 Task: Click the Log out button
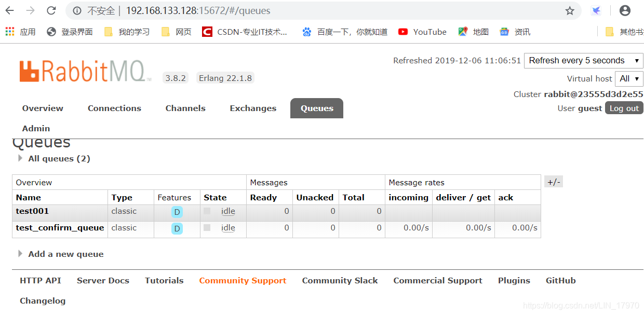tap(624, 108)
